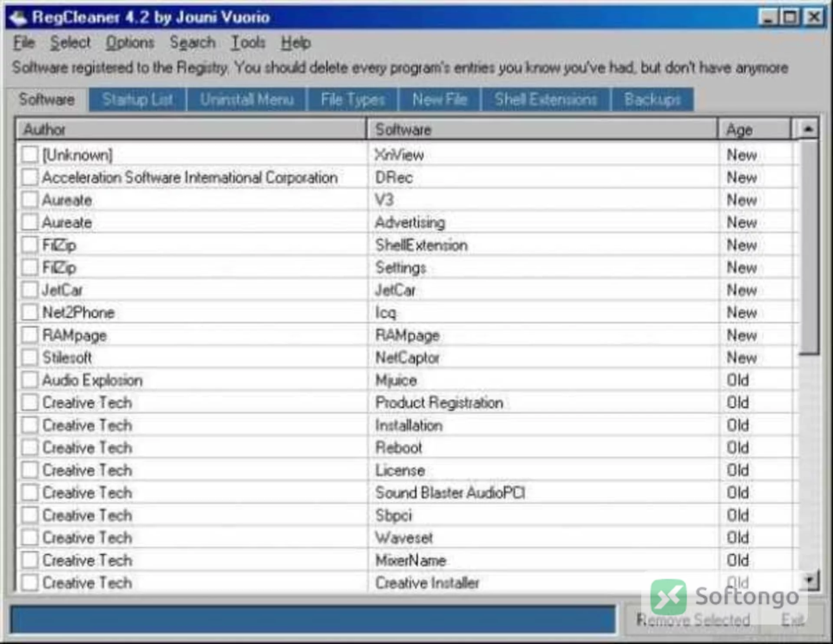
Task: Sort list by Age column header
Action: click(754, 129)
